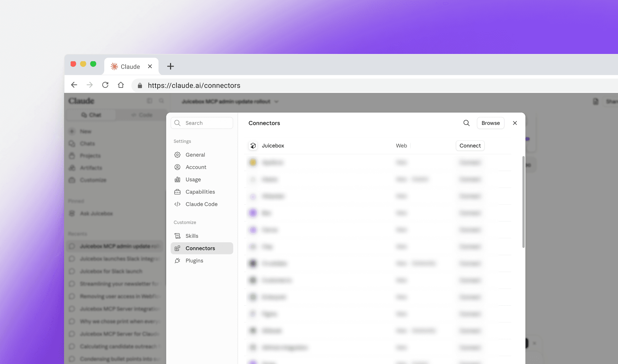The image size is (618, 364).
Task: Reload the page with refresh icon
Action: coord(105,85)
